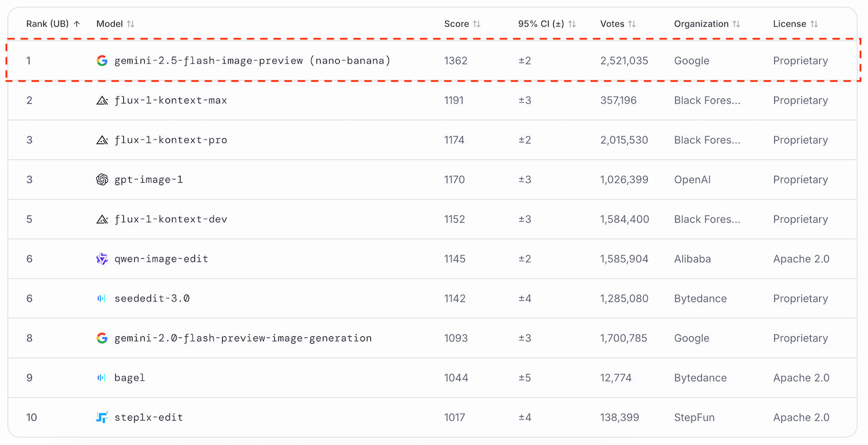Click the vote count 12,774
868x445 pixels.
coord(616,378)
